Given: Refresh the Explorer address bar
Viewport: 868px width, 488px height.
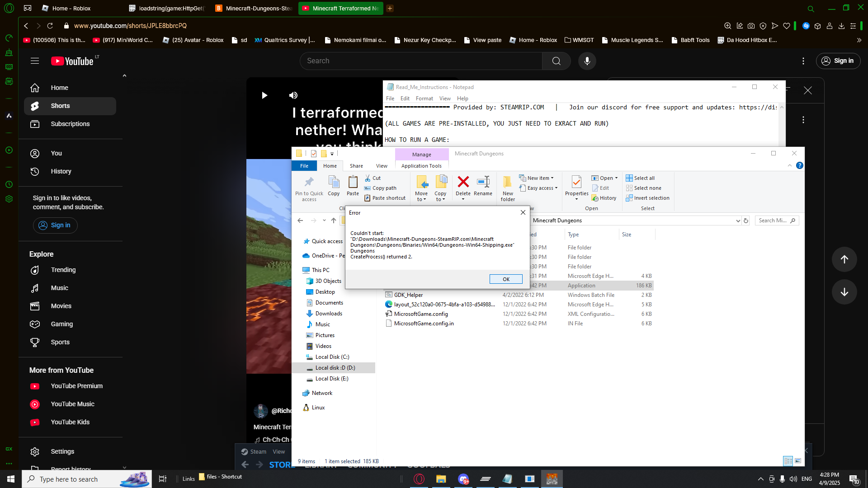Looking at the screenshot, I should point(746,221).
